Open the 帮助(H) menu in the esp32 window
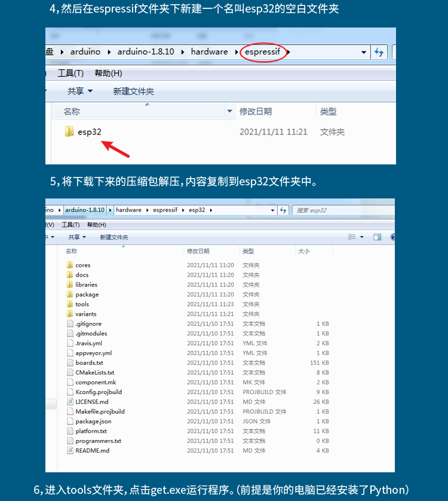The width and height of the screenshot is (448, 501). [96, 225]
